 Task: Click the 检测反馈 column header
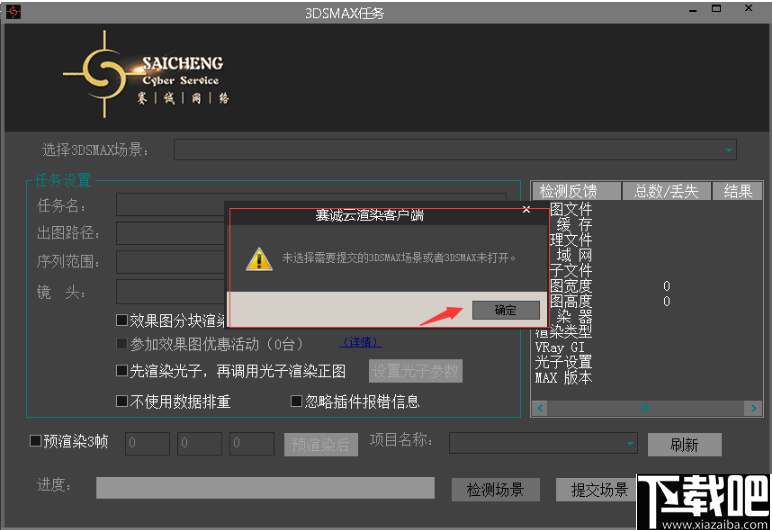(576, 191)
